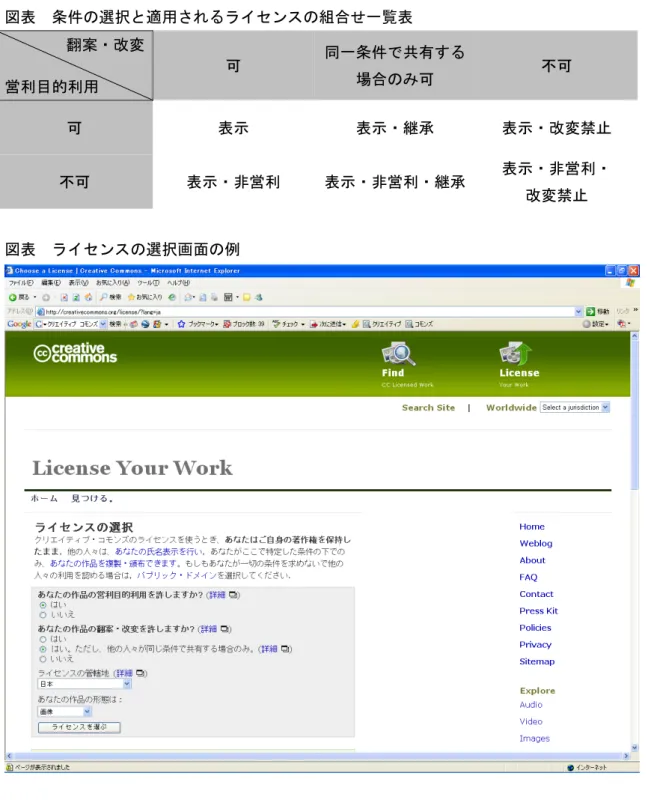Open popup icon beside commercial-use 詳細
The image size is (648, 800).
click(233, 595)
